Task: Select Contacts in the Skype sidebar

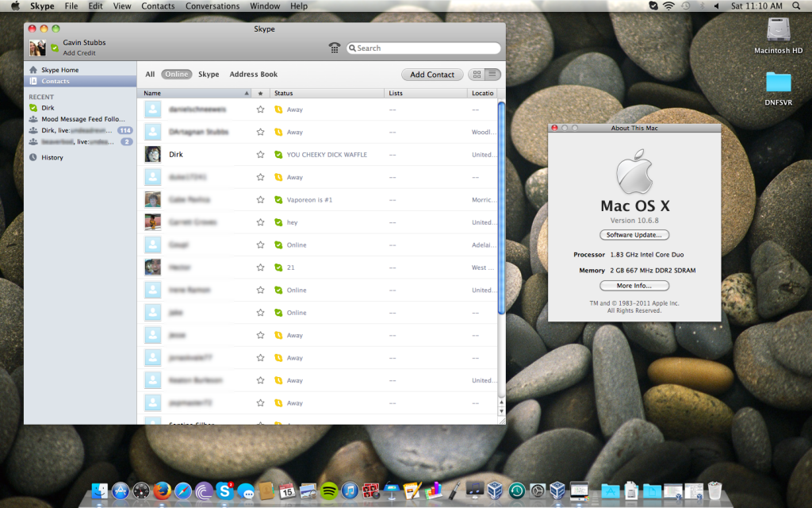Action: (80, 81)
